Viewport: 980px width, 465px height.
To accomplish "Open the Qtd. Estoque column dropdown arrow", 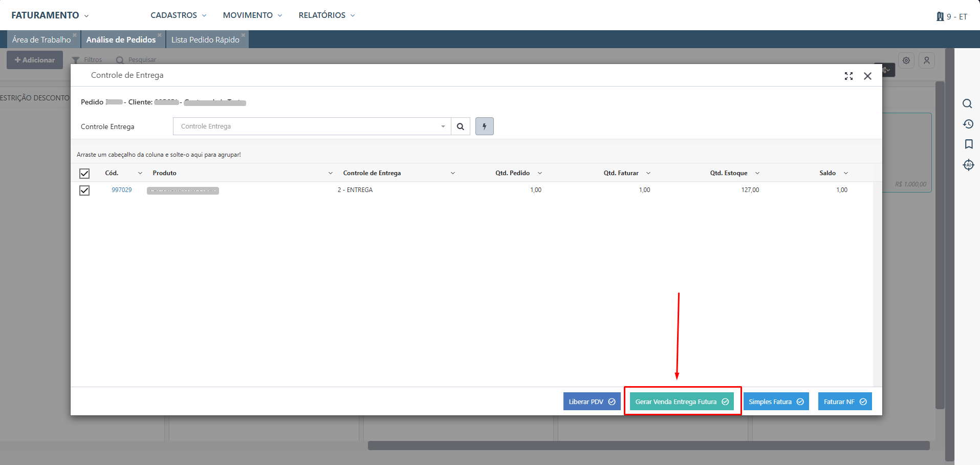I will 757,174.
